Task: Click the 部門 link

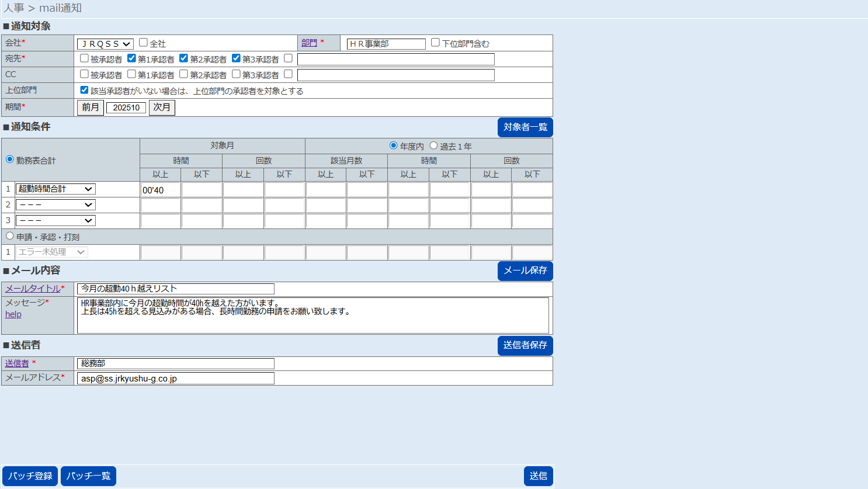Action: [309, 43]
